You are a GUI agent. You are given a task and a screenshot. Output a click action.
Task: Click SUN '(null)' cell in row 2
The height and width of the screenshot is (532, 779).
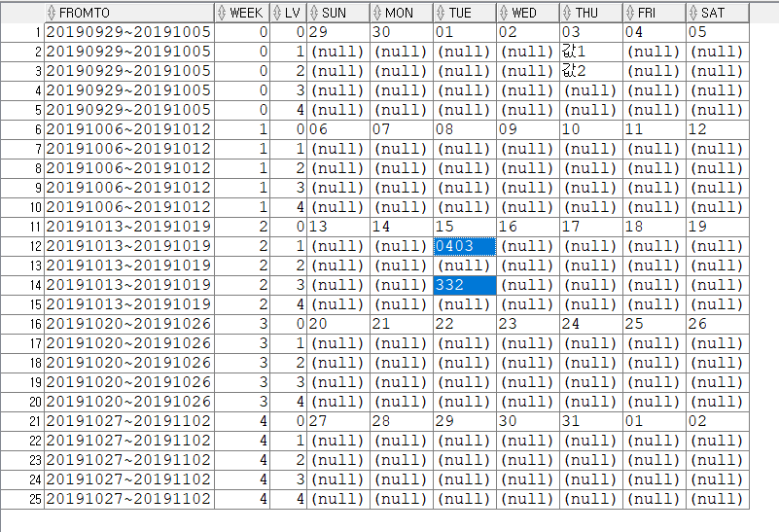[x=337, y=52]
